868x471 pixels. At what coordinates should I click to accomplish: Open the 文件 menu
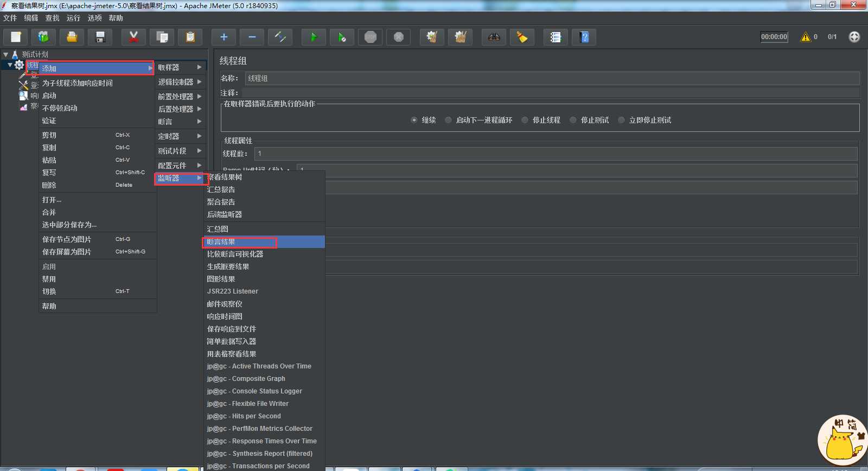[10, 18]
